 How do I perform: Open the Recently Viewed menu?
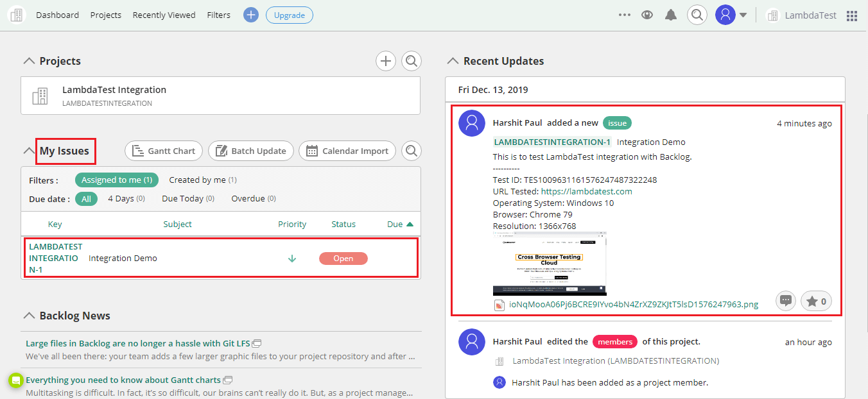point(164,15)
